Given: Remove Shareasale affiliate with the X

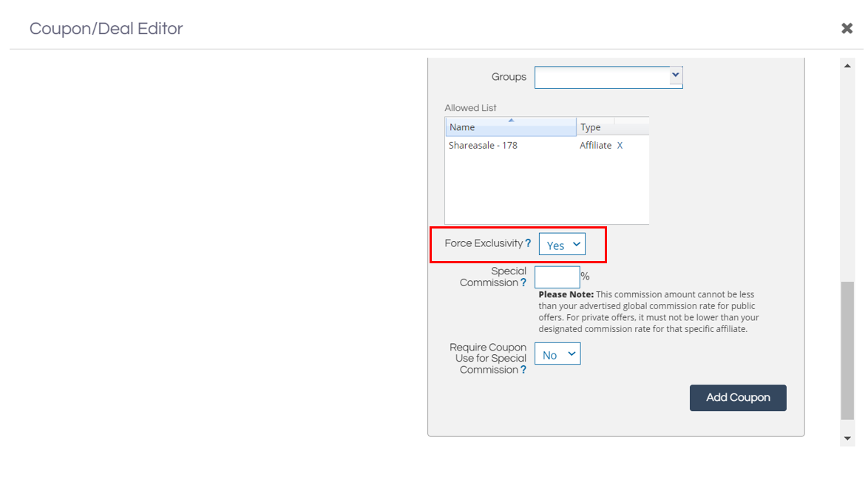Looking at the screenshot, I should coord(620,146).
